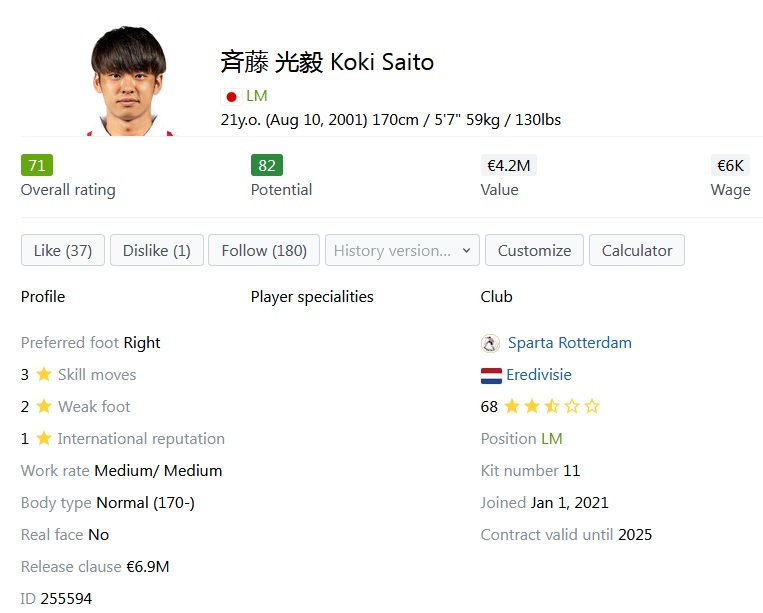Open the Eredivisie league link
This screenshot has height=613, width=763.
(x=539, y=375)
